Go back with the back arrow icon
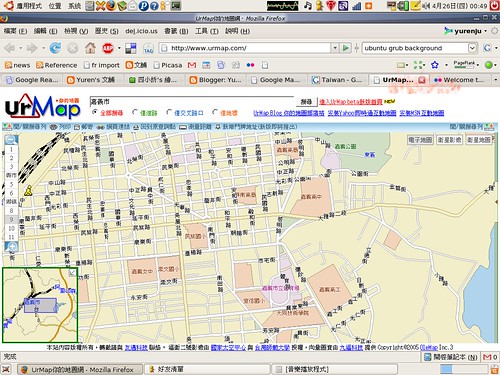The height and width of the screenshot is (375, 500). pos(9,48)
